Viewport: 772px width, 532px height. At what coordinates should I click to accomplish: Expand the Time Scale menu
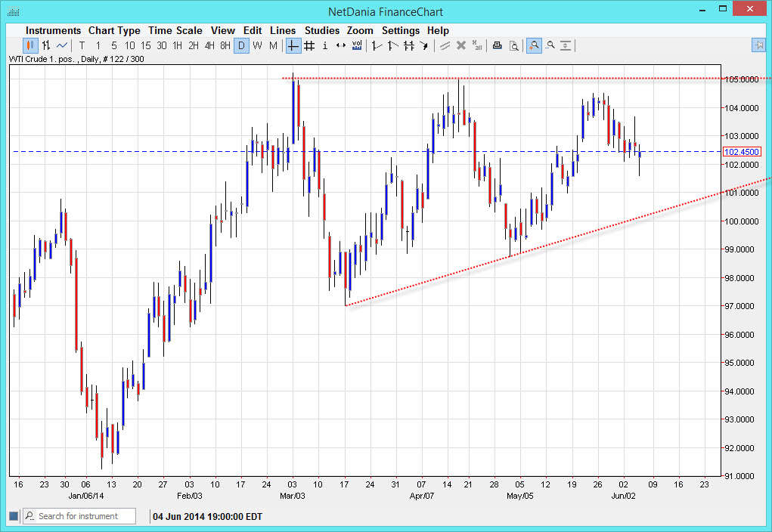click(175, 30)
